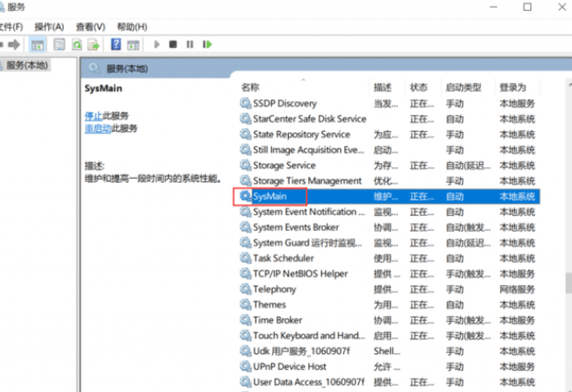Select the SysMain service name
The height and width of the screenshot is (392, 572).
pyautogui.click(x=270, y=196)
